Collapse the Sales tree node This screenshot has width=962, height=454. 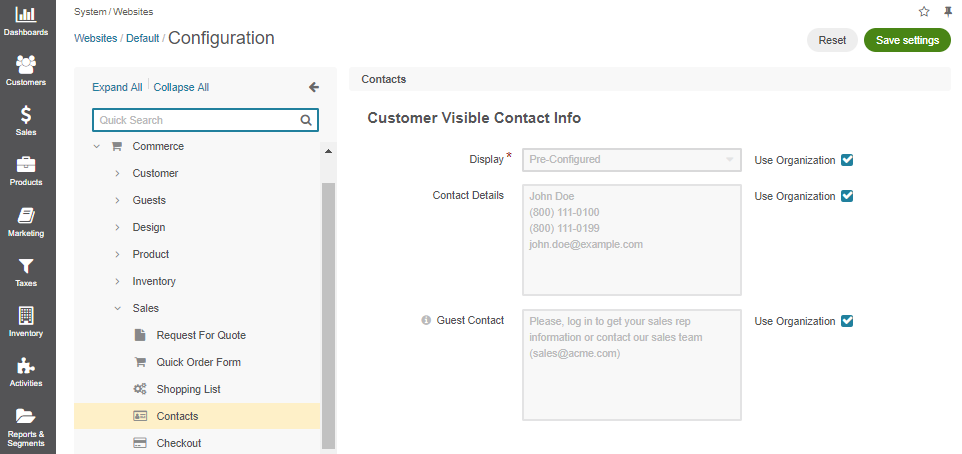coord(117,309)
